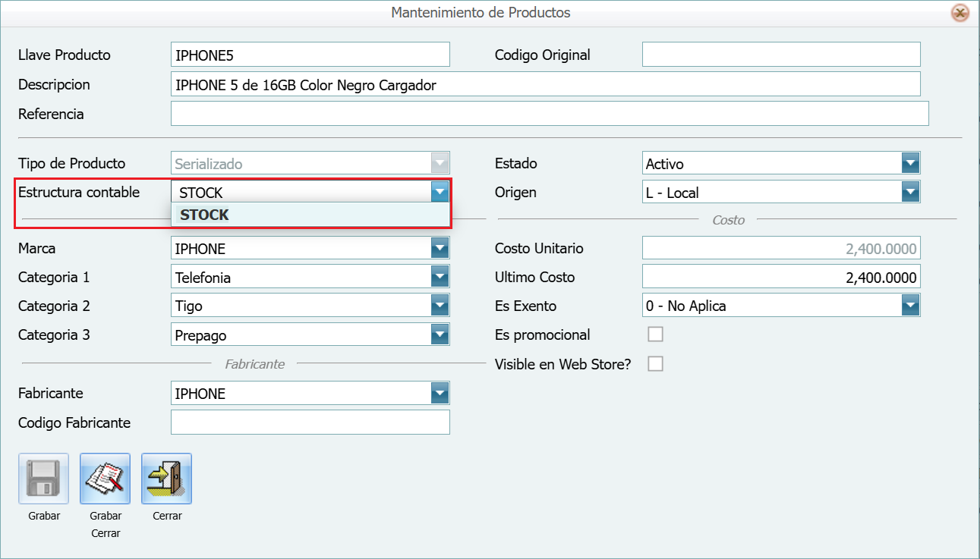
Task: Click the Llave Producto input field
Action: coord(310,55)
